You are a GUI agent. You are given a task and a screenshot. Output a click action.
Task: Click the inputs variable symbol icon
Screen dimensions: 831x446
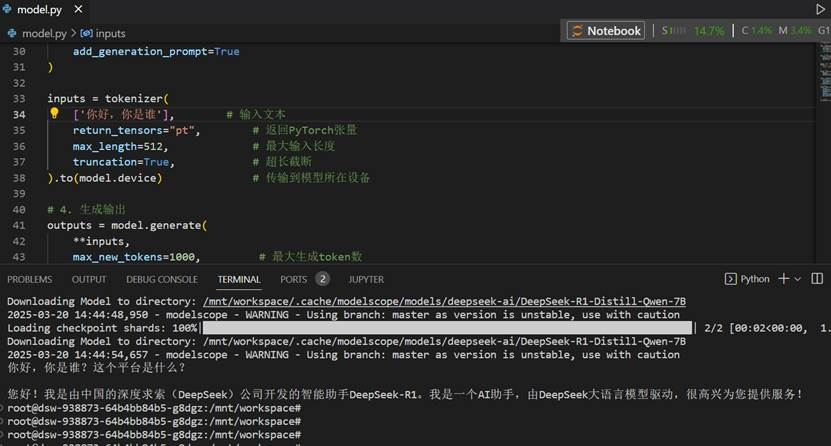(x=86, y=33)
